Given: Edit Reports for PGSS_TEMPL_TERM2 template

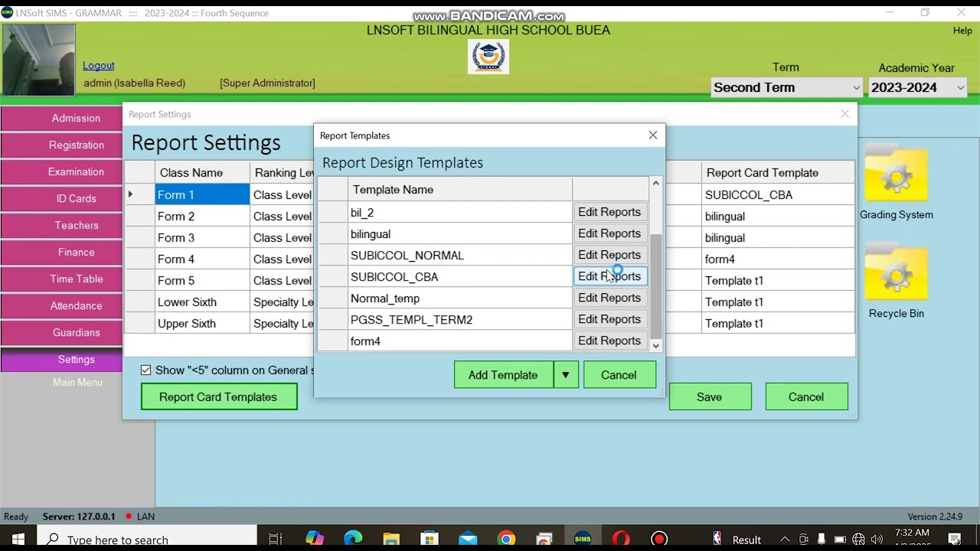Looking at the screenshot, I should pyautogui.click(x=610, y=319).
